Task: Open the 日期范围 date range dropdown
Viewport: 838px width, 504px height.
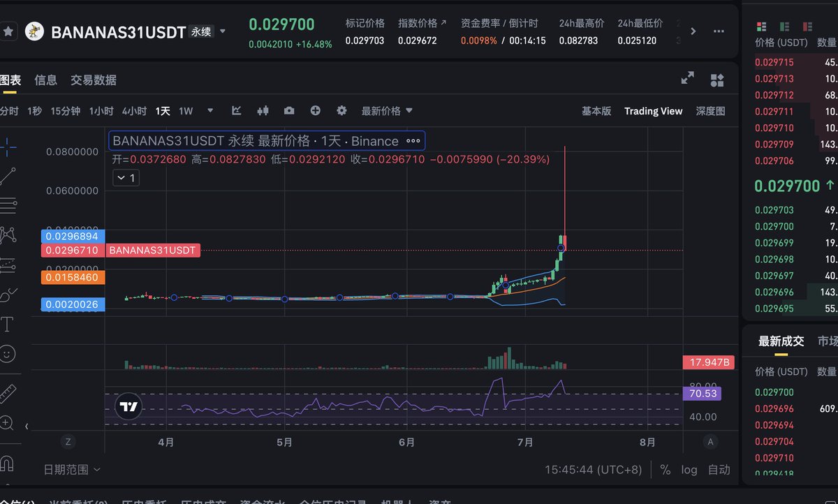Action: [71, 470]
